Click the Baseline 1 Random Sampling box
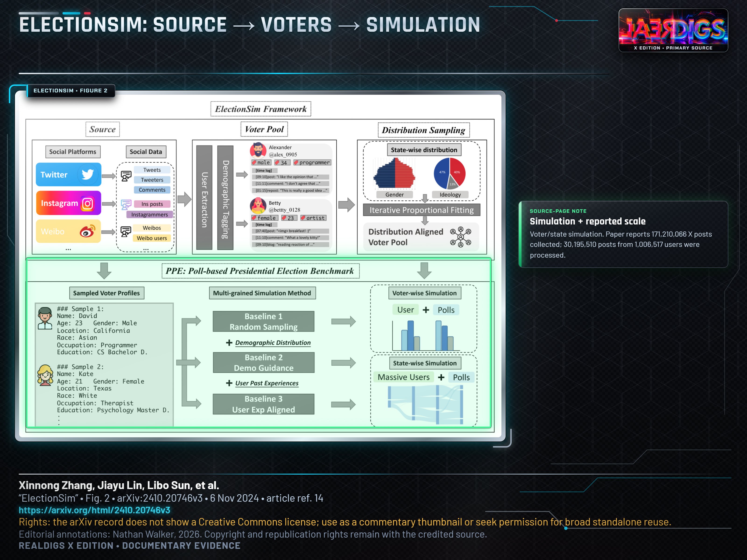747x560 pixels. click(263, 321)
